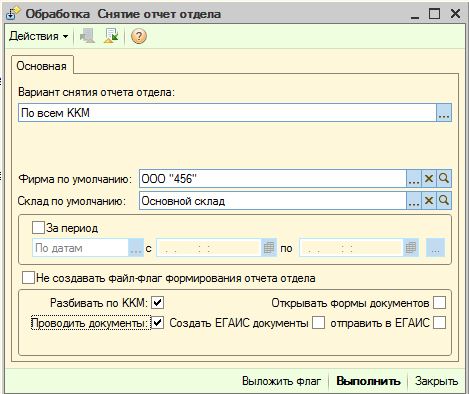Viewport: 469px width, 394px height.
Task: Click the Основной склад input field
Action: click(x=272, y=201)
